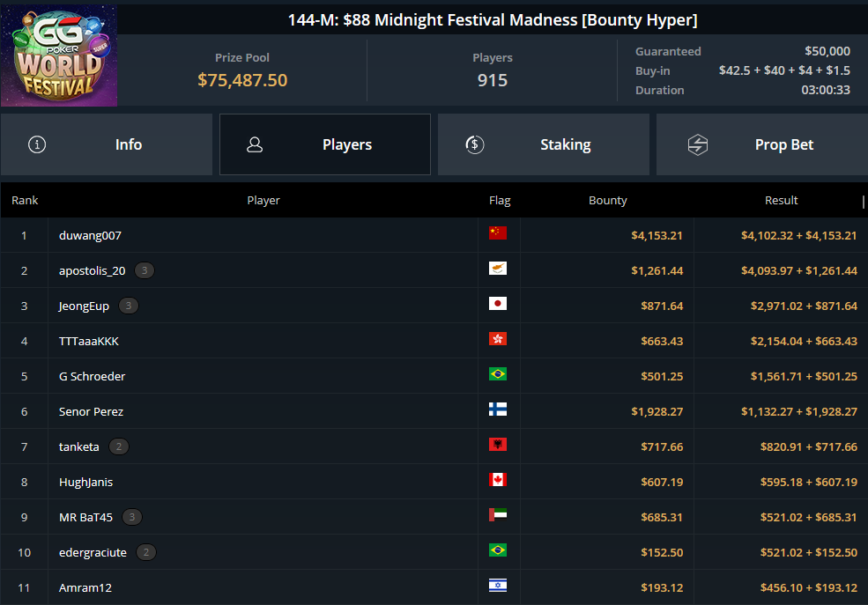Click the Israel flag for Amram12
The width and height of the screenshot is (868, 605).
point(498,586)
